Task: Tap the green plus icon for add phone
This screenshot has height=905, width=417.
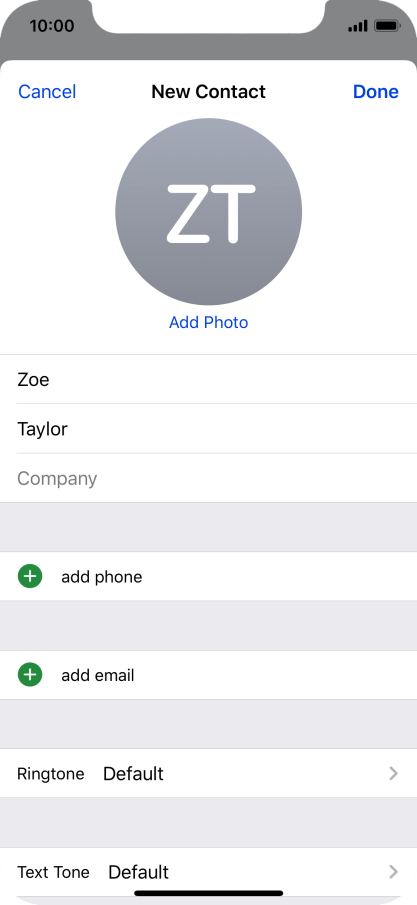Action: tap(30, 576)
